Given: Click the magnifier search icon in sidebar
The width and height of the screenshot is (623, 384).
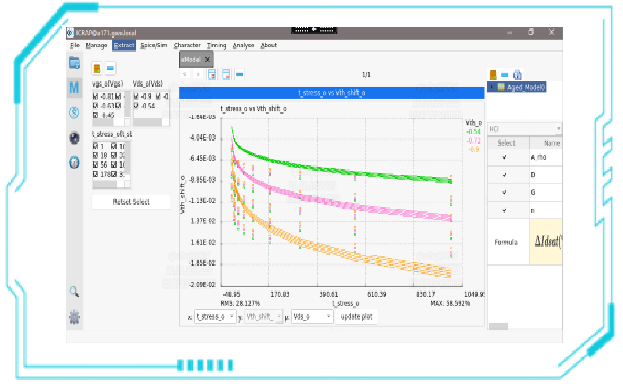Looking at the screenshot, I should click(x=74, y=292).
